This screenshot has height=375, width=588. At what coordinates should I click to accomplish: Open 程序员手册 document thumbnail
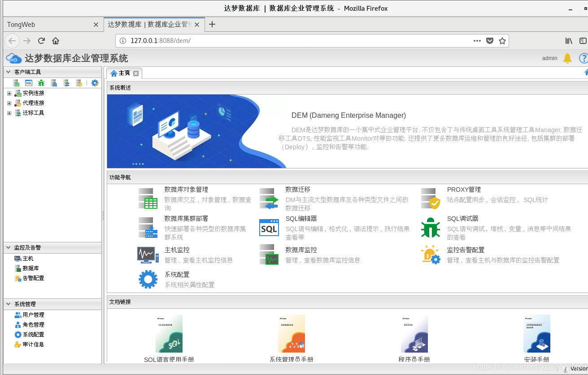pyautogui.click(x=414, y=333)
